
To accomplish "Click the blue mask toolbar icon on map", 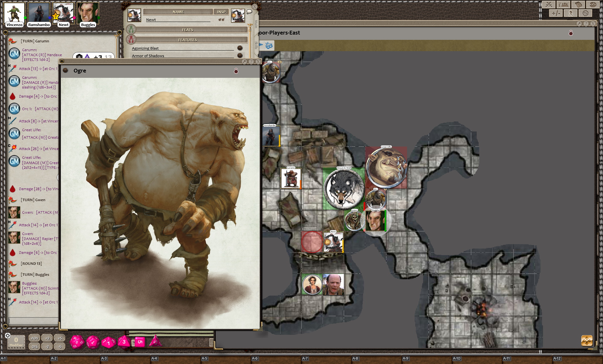I will 269,46.
